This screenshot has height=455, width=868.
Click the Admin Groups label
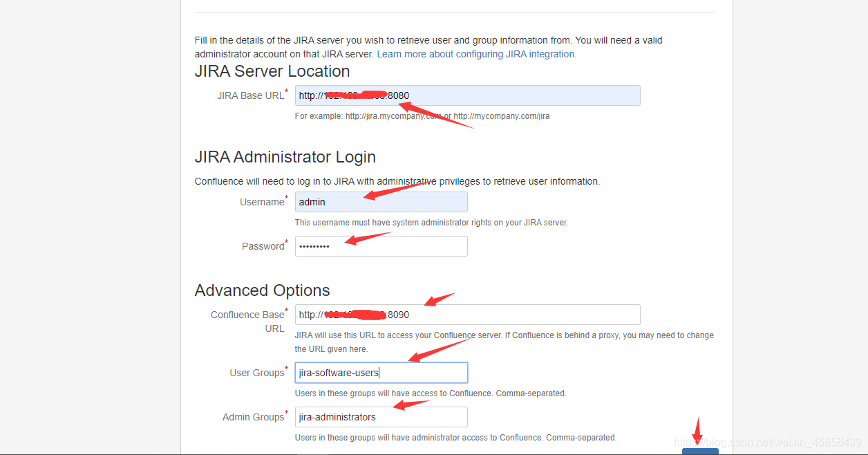pyautogui.click(x=254, y=417)
